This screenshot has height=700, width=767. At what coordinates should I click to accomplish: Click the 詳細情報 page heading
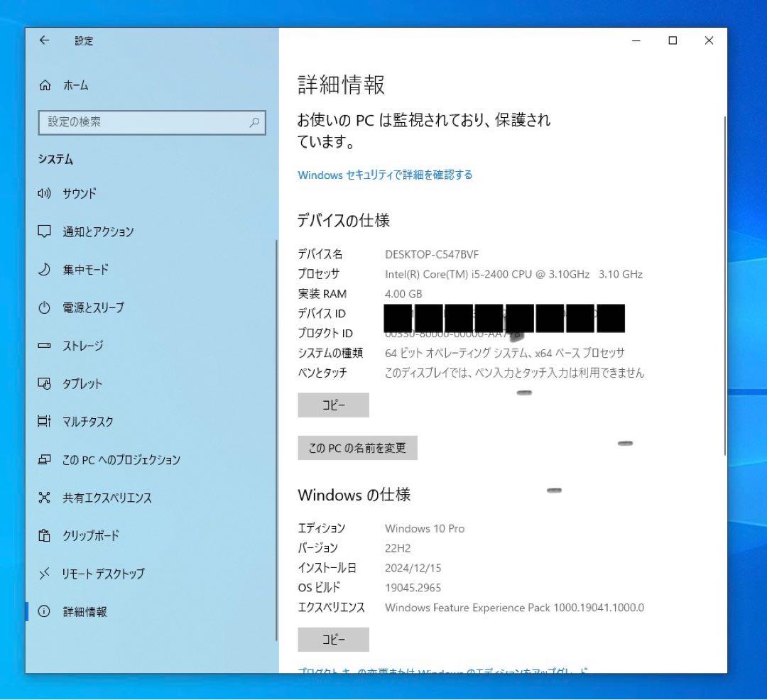tap(342, 84)
